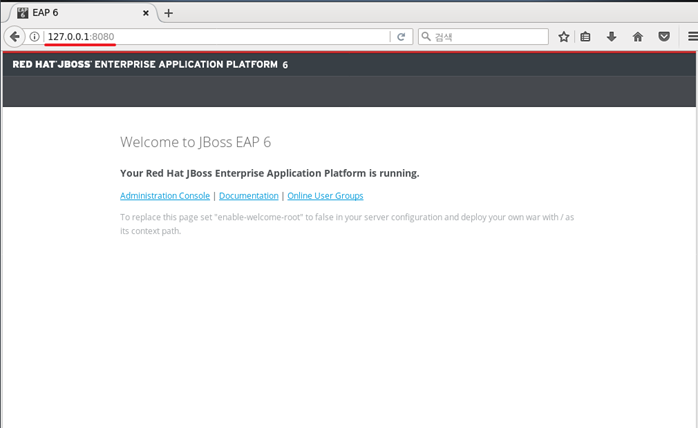Select the EAP 6 browser tab

coord(83,13)
